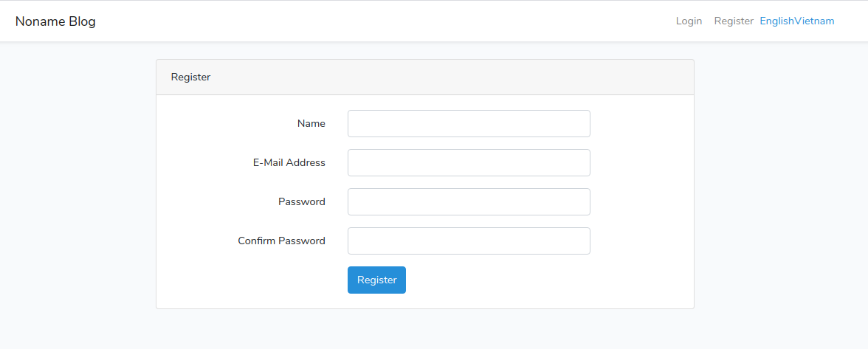Click the gray page background left of the Register card
The width and height of the screenshot is (868, 349).
(74, 184)
